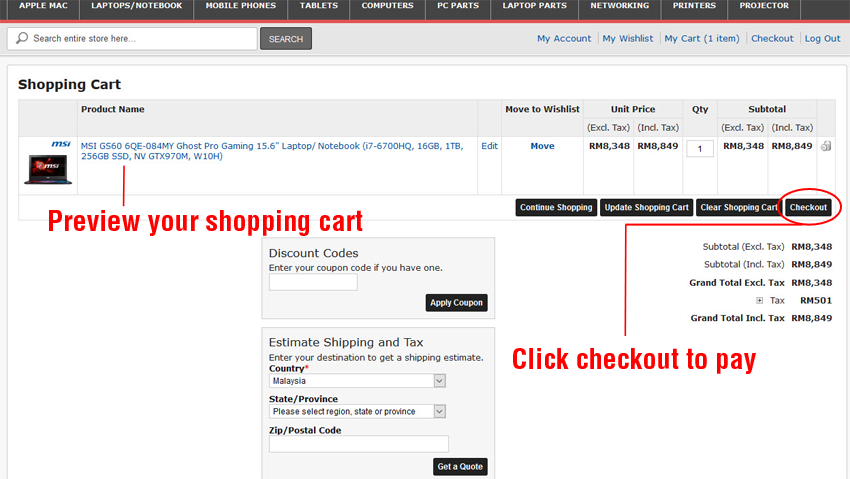This screenshot has width=850, height=479.
Task: Open My Wishlist link
Action: [628, 38]
